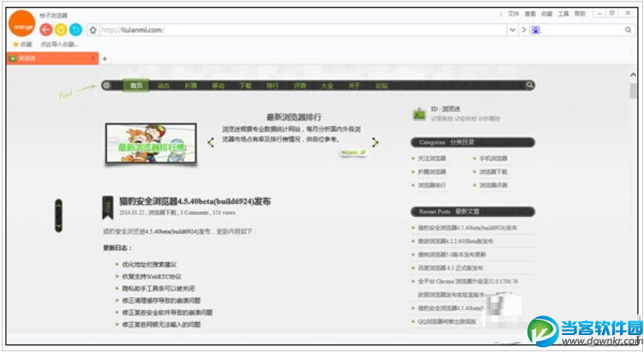Image resolution: width=644 pixels, height=353 pixels.
Task: Click the vertical scrollbar thumb
Action: [x=633, y=91]
